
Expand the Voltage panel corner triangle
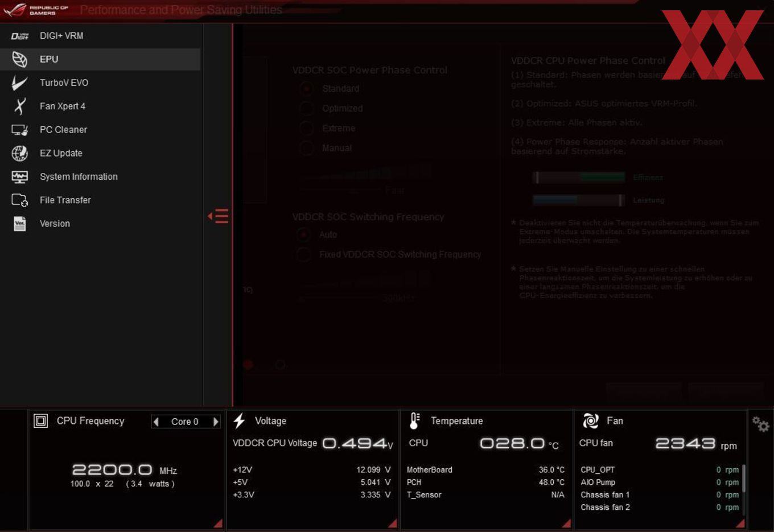pyautogui.click(x=392, y=523)
